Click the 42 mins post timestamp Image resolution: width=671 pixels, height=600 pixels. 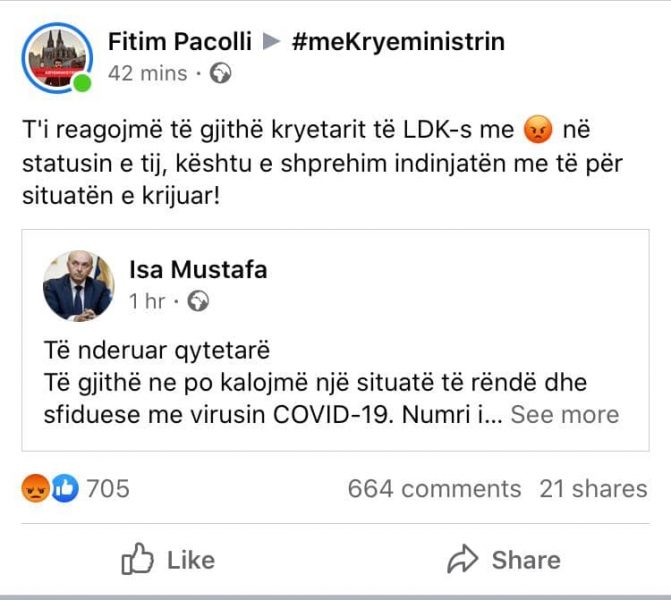tap(146, 73)
